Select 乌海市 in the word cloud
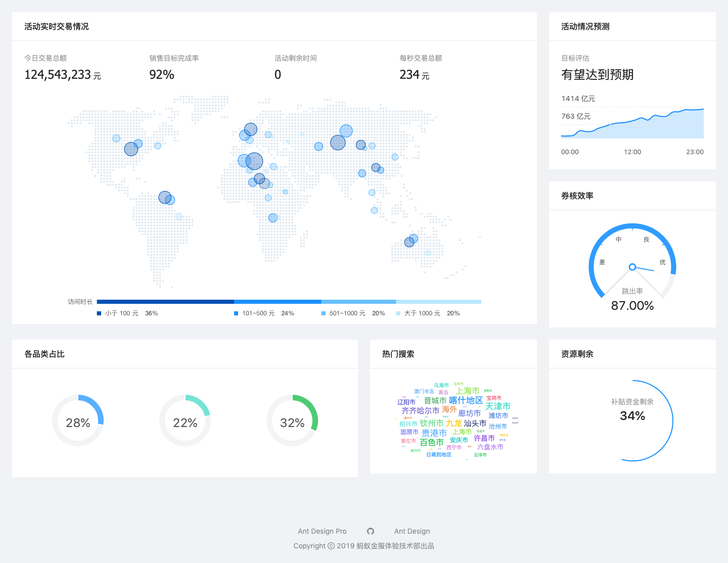Image resolution: width=728 pixels, height=563 pixels. [x=441, y=386]
